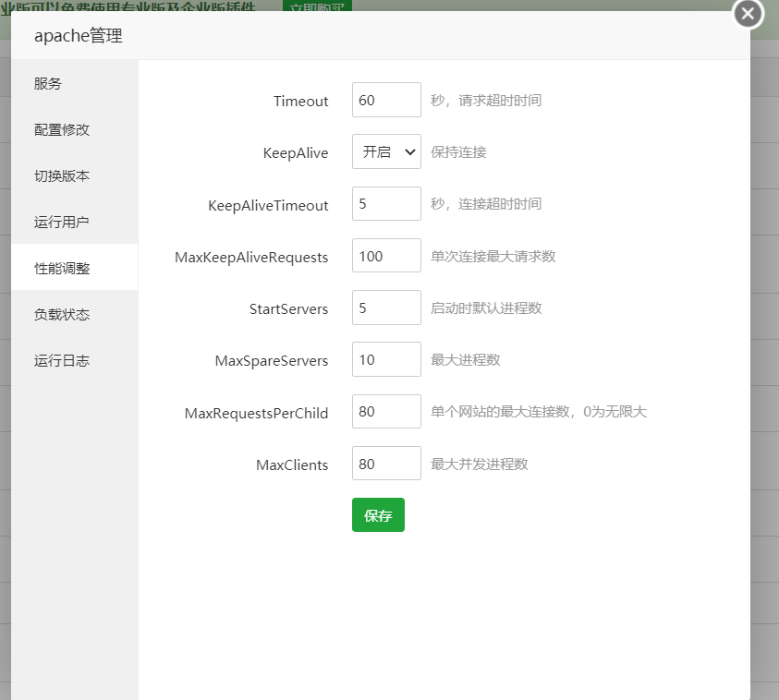Click the hint text 启动时默认进程数
This screenshot has width=779, height=700.
[x=486, y=308]
